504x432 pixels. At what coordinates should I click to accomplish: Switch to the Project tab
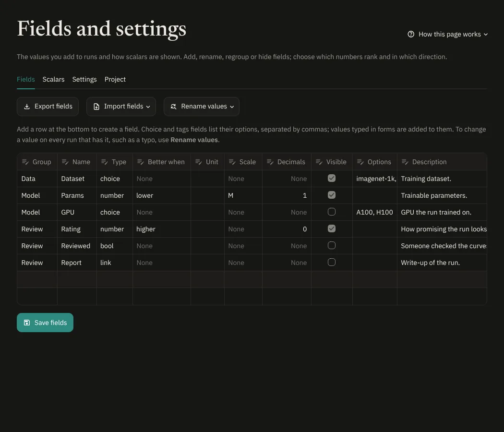coord(115,79)
